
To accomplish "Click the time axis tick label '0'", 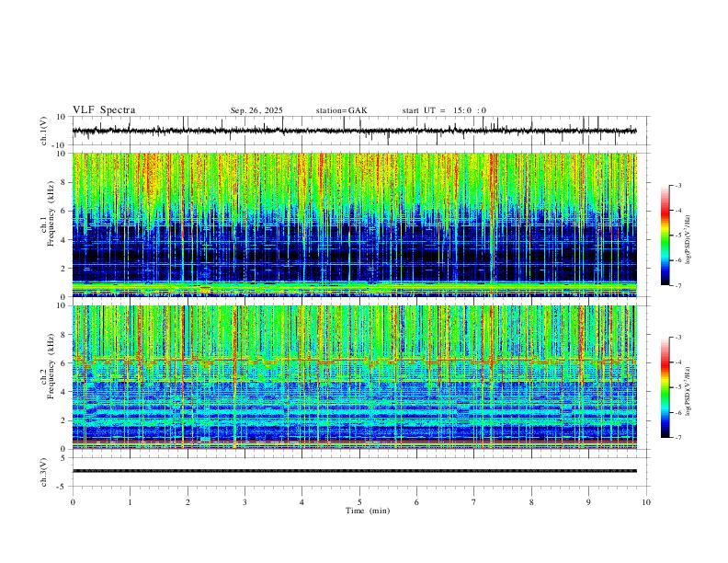I will click(73, 502).
